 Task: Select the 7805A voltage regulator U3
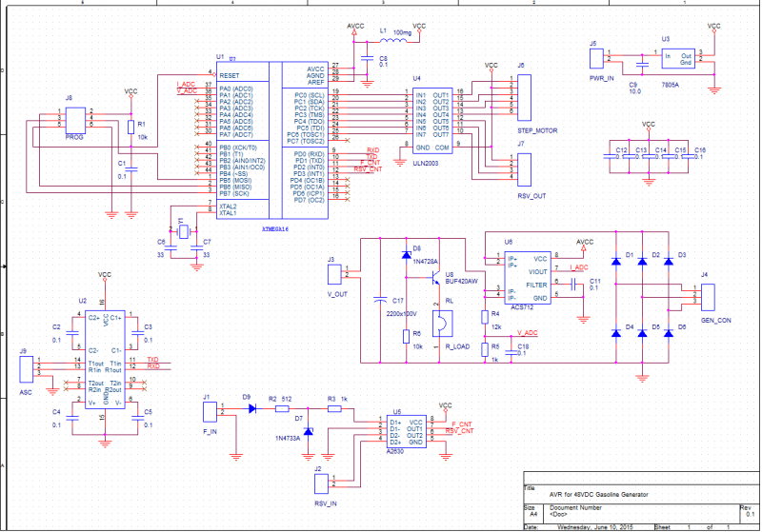678,59
